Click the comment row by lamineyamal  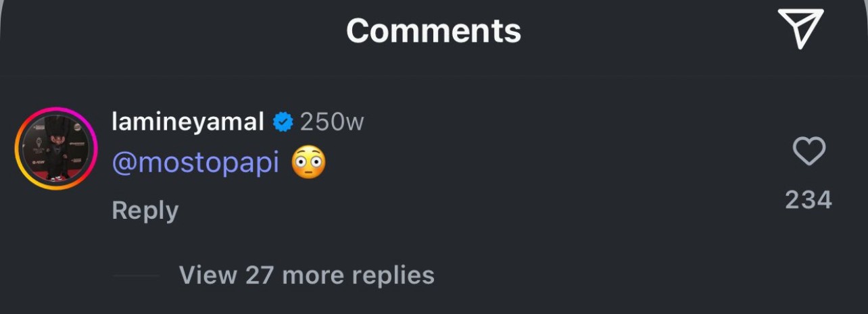[x=434, y=165]
